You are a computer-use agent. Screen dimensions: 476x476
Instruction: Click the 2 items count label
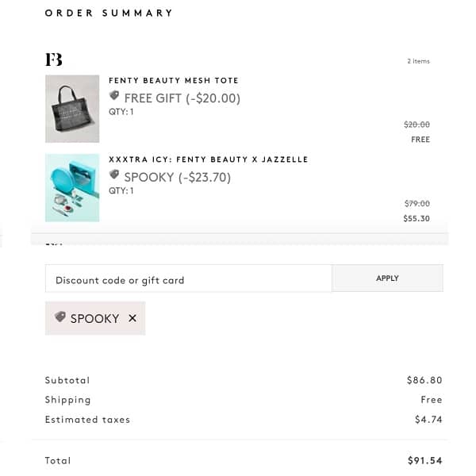[x=418, y=61]
